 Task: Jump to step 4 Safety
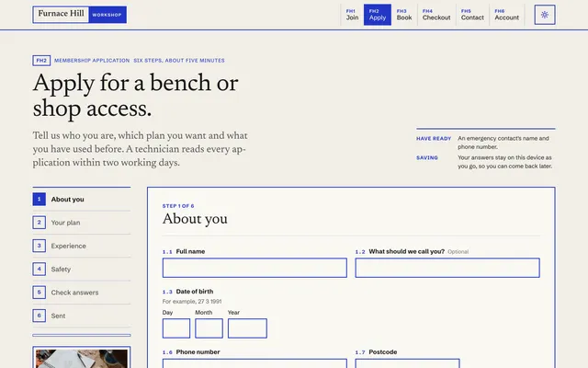click(82, 270)
